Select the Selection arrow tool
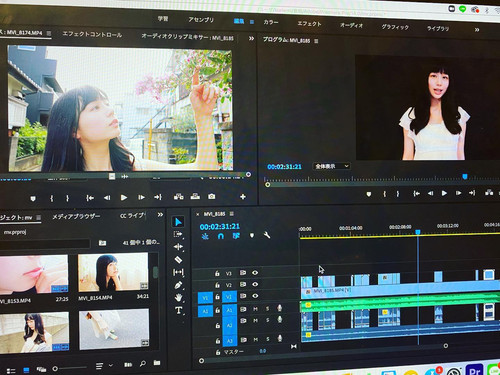 178,222
